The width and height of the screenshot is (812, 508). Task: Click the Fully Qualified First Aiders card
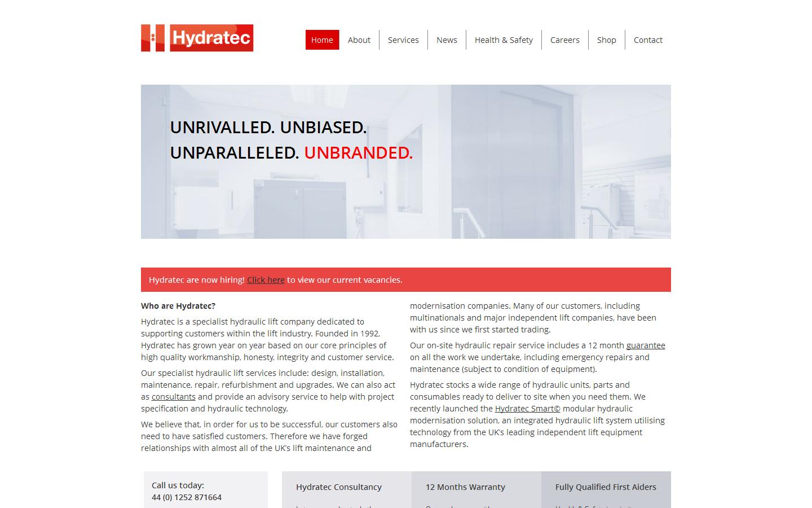[x=606, y=487]
